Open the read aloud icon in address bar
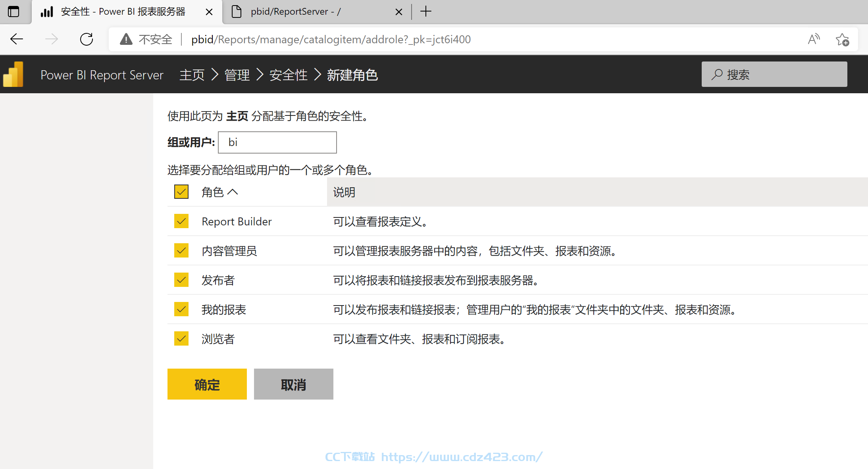 (814, 39)
